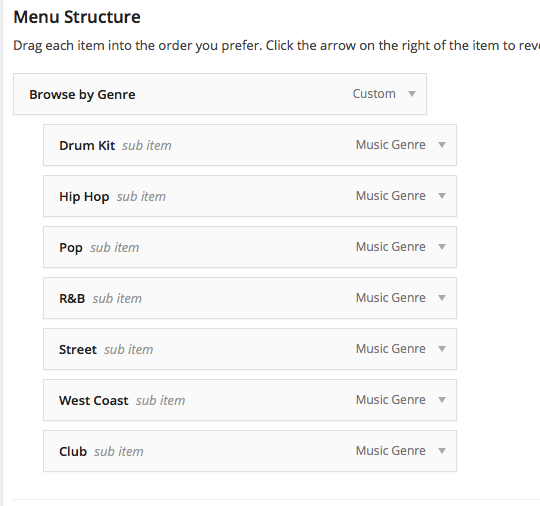Expand the Hip Hop sub item arrow
The width and height of the screenshot is (540, 506).
pos(442,196)
